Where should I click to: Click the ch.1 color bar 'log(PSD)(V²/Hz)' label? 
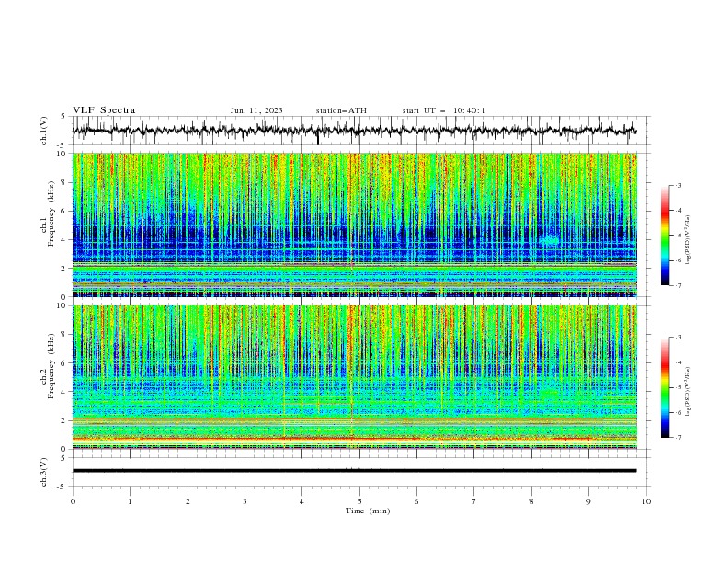[x=688, y=240]
